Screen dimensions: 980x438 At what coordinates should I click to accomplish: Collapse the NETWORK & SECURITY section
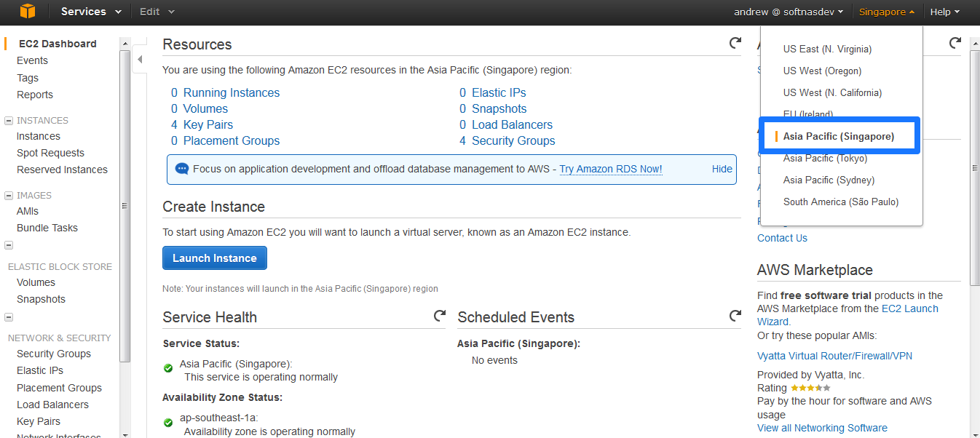tap(9, 317)
